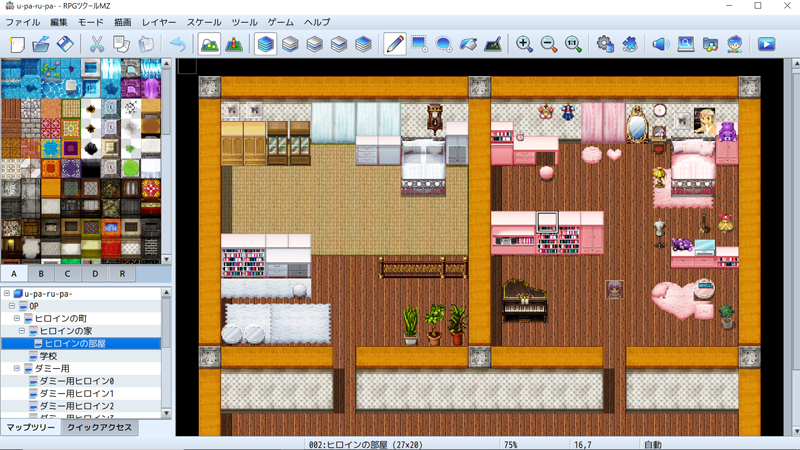Viewport: 800px width, 450px height.
Task: Click the Playtest play button icon
Action: pos(766,44)
